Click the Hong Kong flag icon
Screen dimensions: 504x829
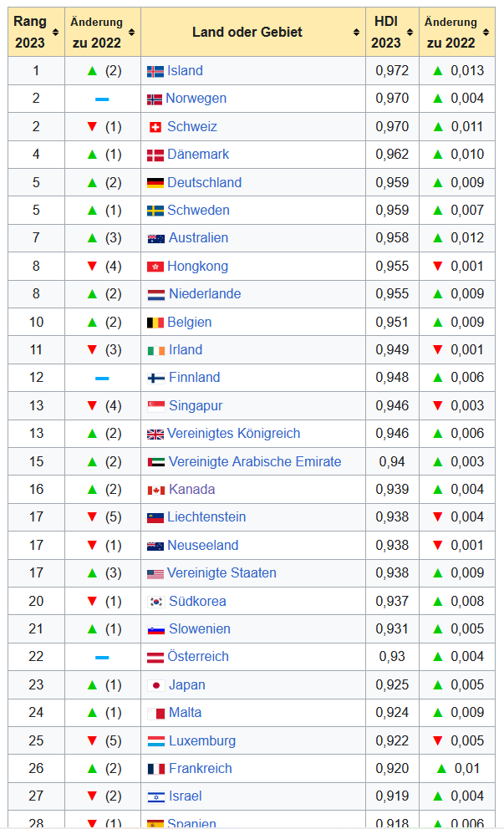point(155,267)
